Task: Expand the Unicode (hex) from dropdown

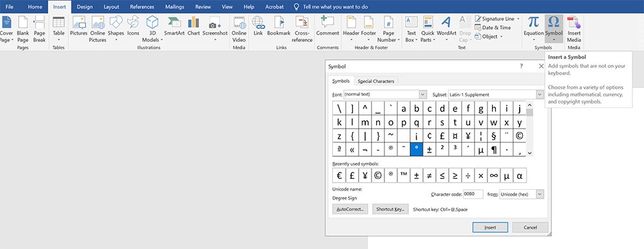Action: coord(540,194)
